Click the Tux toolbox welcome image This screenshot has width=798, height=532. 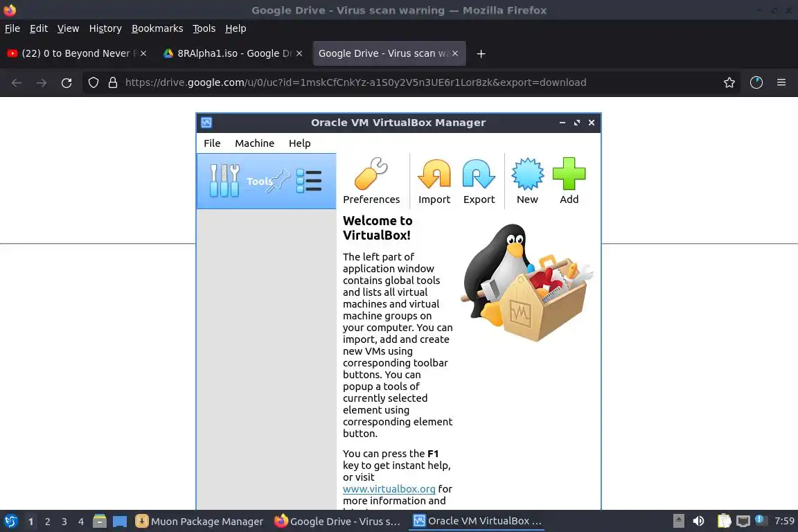pyautogui.click(x=526, y=283)
